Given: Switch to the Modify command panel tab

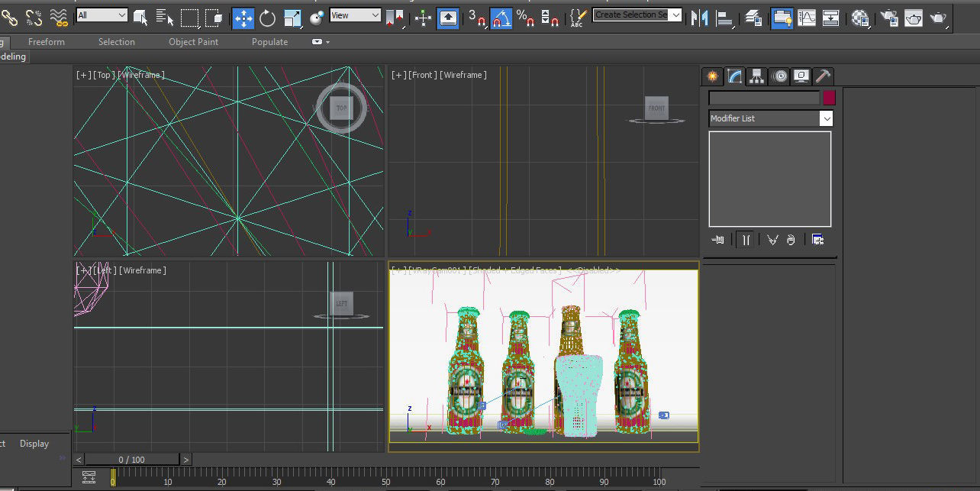Looking at the screenshot, I should [734, 76].
